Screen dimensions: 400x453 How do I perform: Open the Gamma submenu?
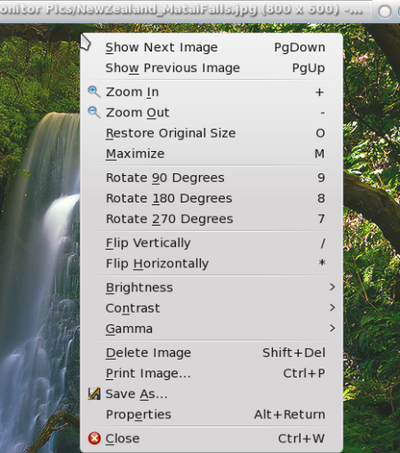tap(211, 329)
